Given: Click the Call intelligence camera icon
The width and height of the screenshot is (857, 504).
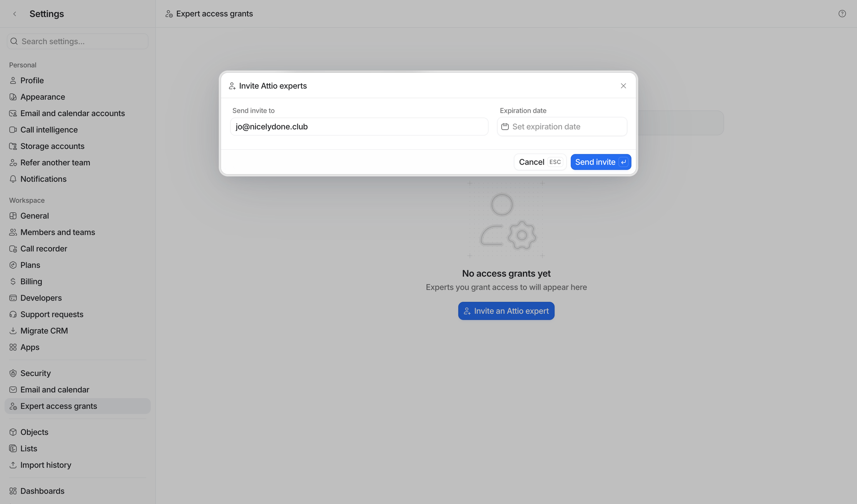Looking at the screenshot, I should (x=13, y=130).
